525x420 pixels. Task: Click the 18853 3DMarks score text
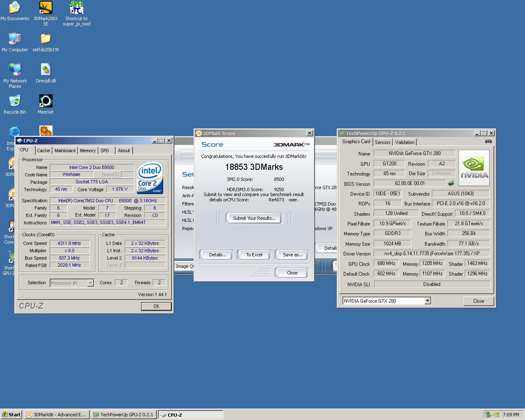tap(254, 167)
